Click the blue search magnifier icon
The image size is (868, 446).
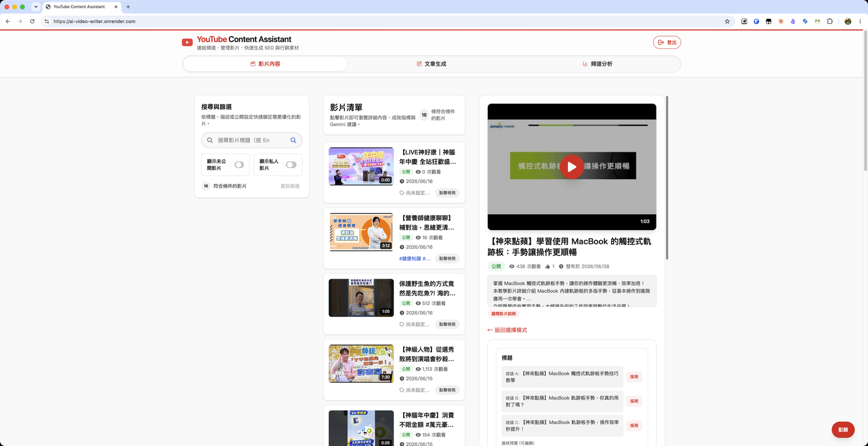(294, 140)
